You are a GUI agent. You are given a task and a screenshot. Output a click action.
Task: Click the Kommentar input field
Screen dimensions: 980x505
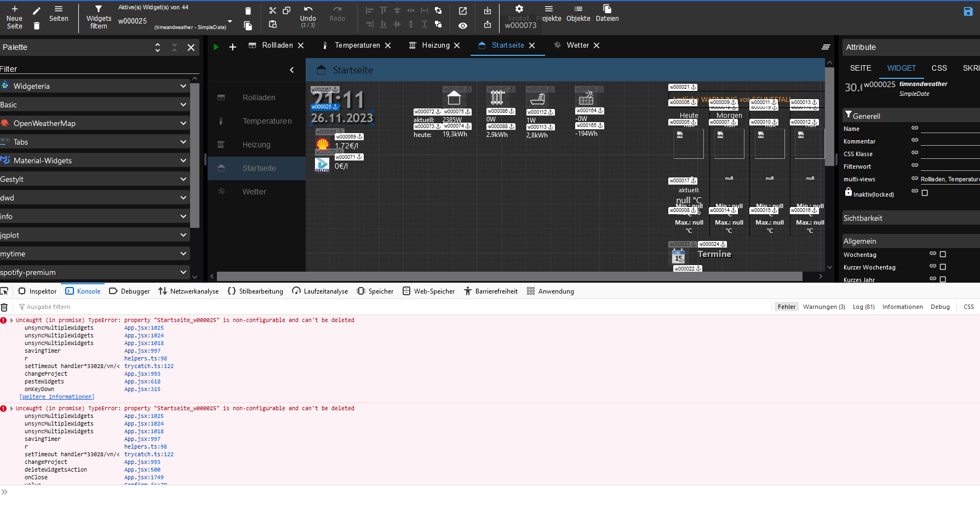[x=950, y=141]
